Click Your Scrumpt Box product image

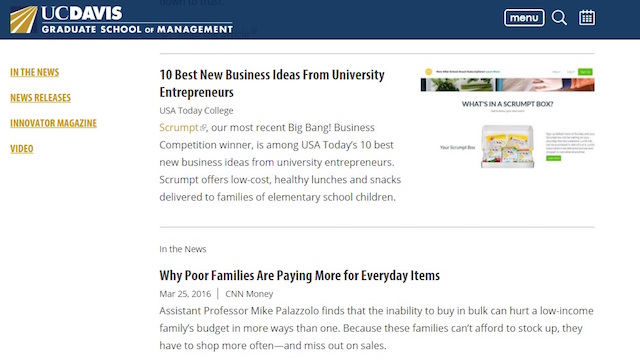(507, 146)
